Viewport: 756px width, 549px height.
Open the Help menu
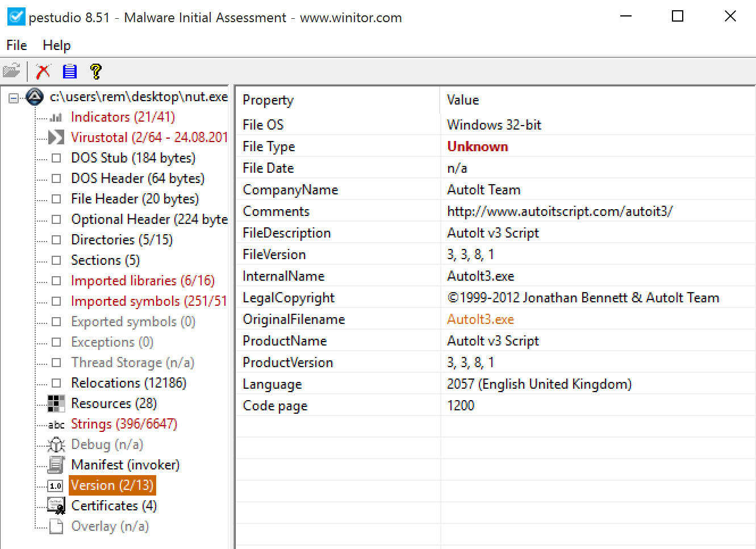click(x=57, y=45)
